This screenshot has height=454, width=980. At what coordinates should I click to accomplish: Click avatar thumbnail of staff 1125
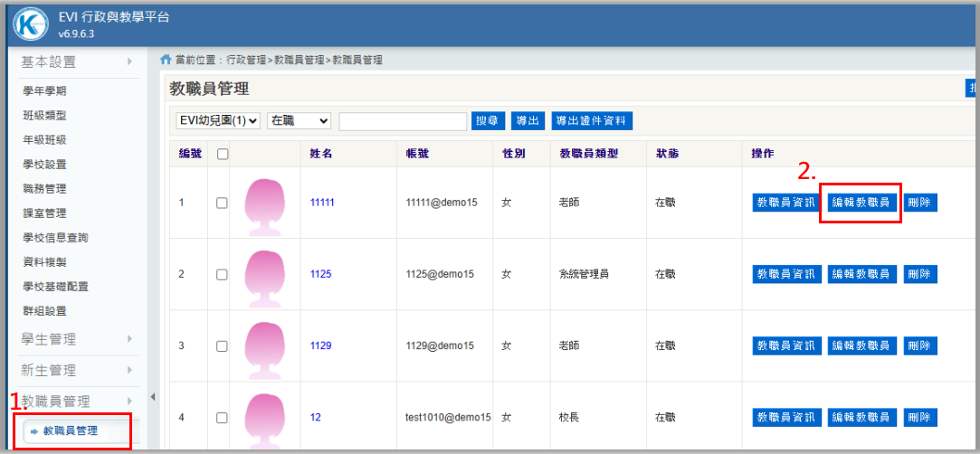click(x=265, y=275)
